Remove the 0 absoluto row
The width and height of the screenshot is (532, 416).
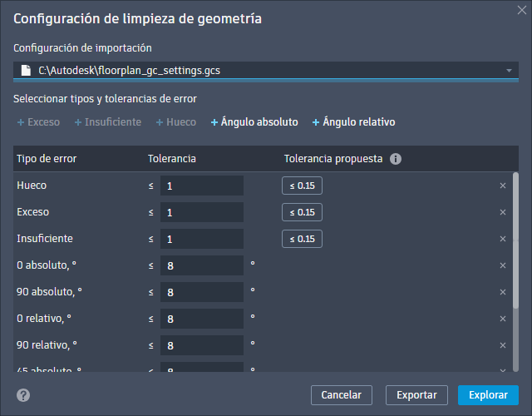tap(503, 265)
